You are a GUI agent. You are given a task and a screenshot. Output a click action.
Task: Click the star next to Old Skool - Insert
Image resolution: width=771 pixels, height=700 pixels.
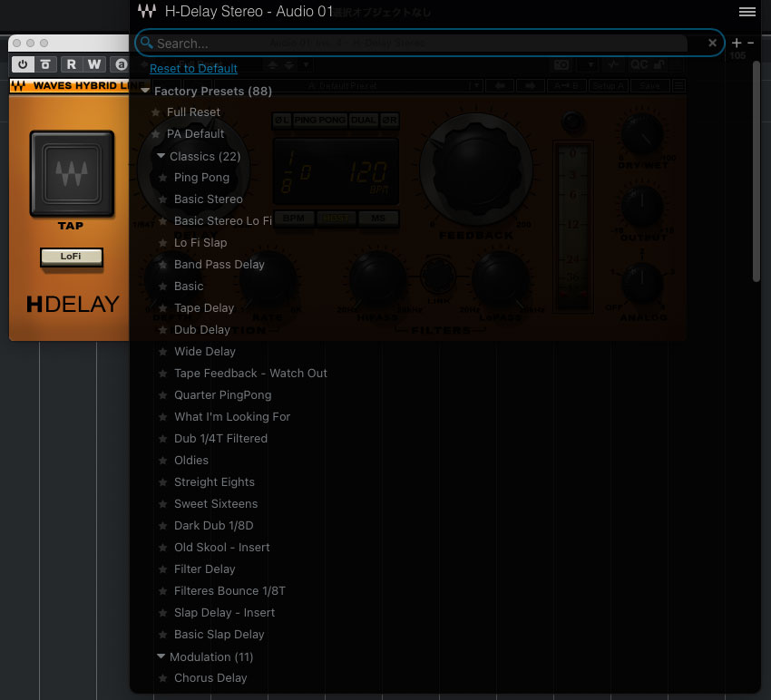(x=162, y=548)
